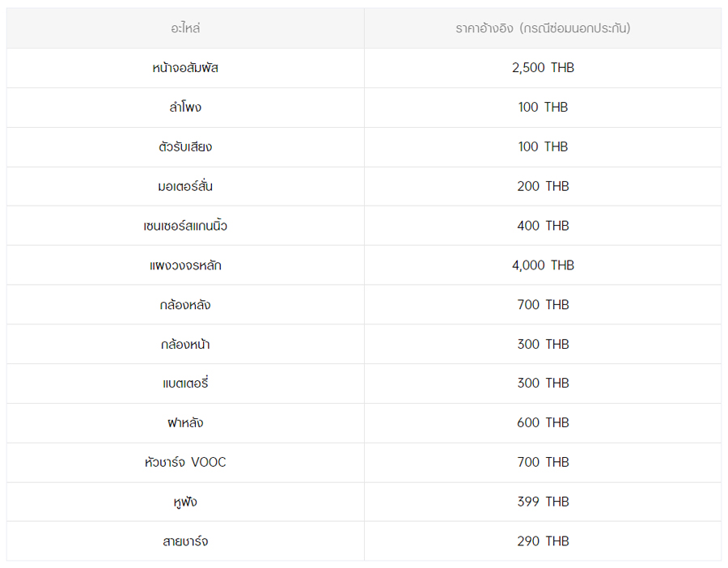Select the มอเตอร์สั่น row label

click(185, 186)
